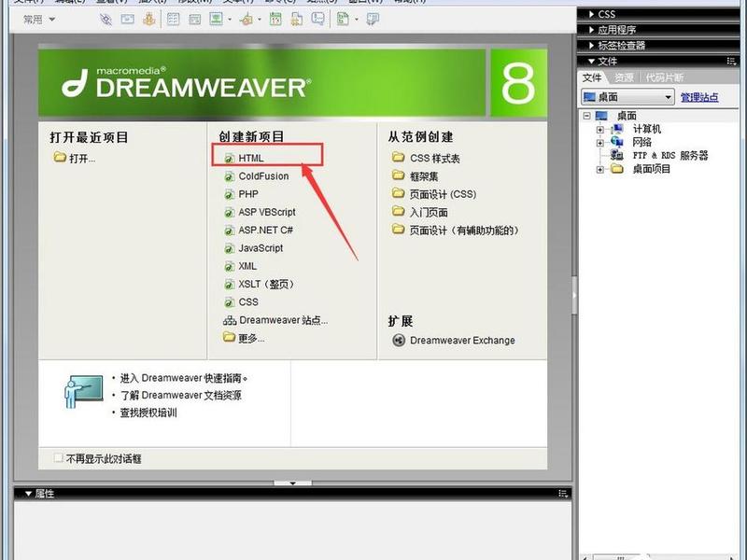Image resolution: width=747 pixels, height=560 pixels.
Task: Open 了解 Dreamweaver 文档资源 link
Action: (180, 395)
